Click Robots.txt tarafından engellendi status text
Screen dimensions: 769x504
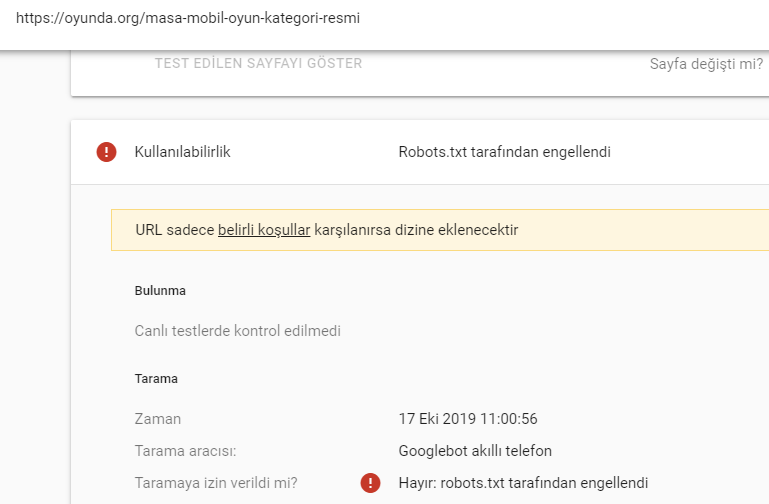coord(505,152)
